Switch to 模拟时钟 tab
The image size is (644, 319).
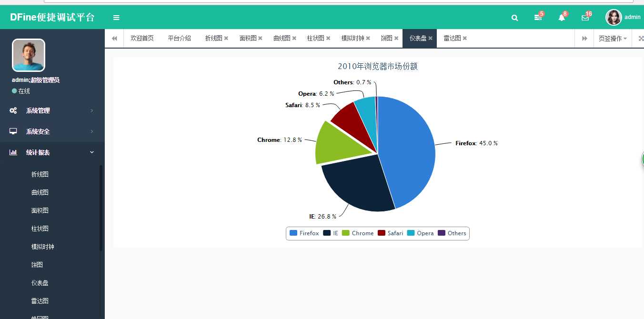click(x=352, y=38)
